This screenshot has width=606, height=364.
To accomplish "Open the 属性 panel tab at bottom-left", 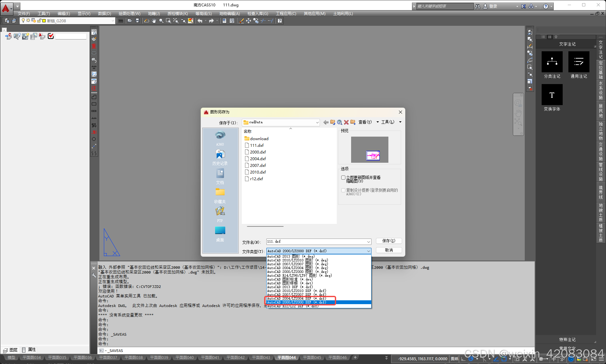I will [x=29, y=350].
